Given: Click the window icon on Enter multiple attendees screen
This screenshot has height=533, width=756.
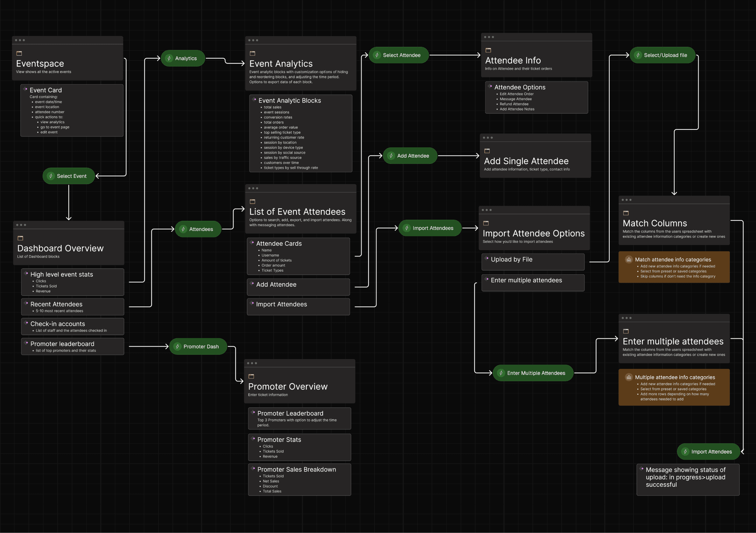Looking at the screenshot, I should 626,331.
